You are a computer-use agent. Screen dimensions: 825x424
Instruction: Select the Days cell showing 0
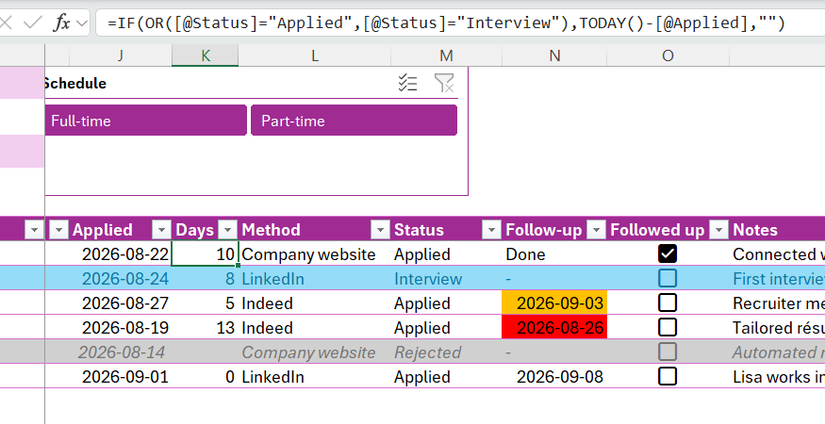click(205, 377)
